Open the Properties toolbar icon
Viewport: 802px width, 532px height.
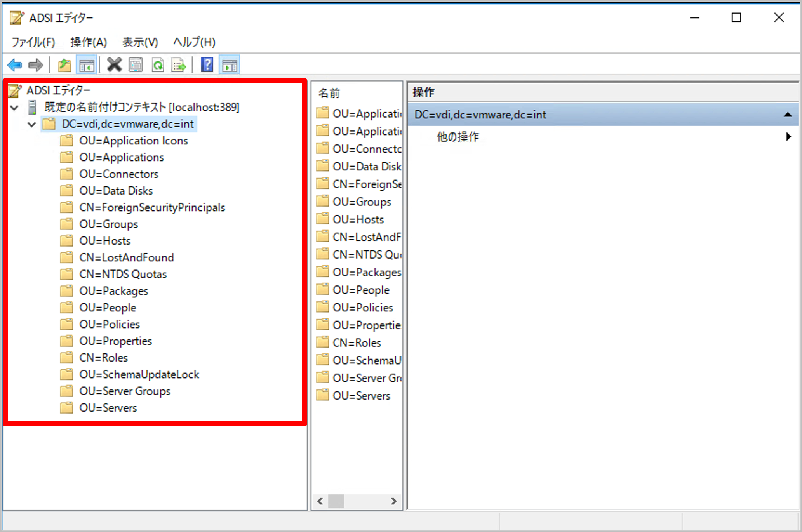[136, 65]
